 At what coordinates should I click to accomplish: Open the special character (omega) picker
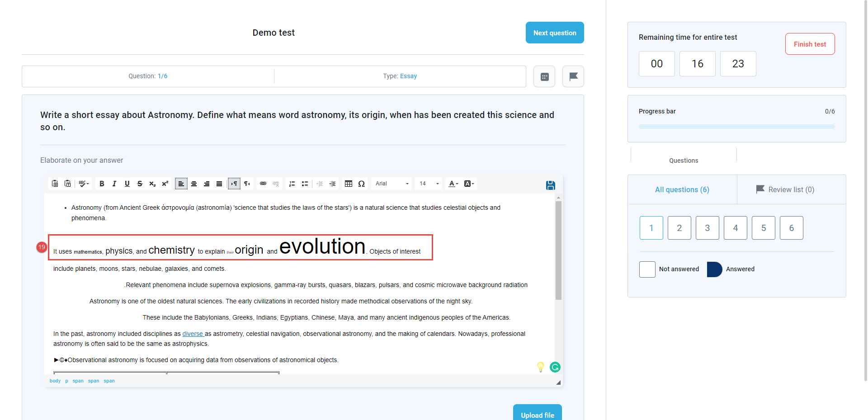click(x=361, y=184)
